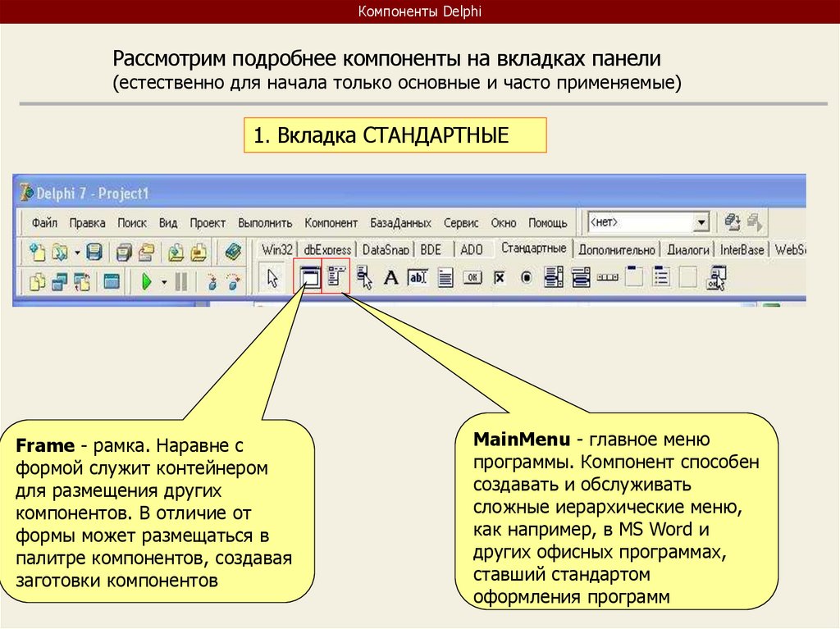Click the Save All stacked disks icon

tap(124, 251)
